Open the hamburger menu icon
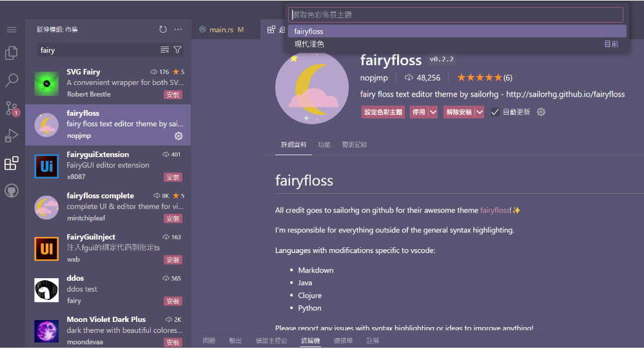Image resolution: width=644 pixels, height=349 pixels. tap(12, 30)
